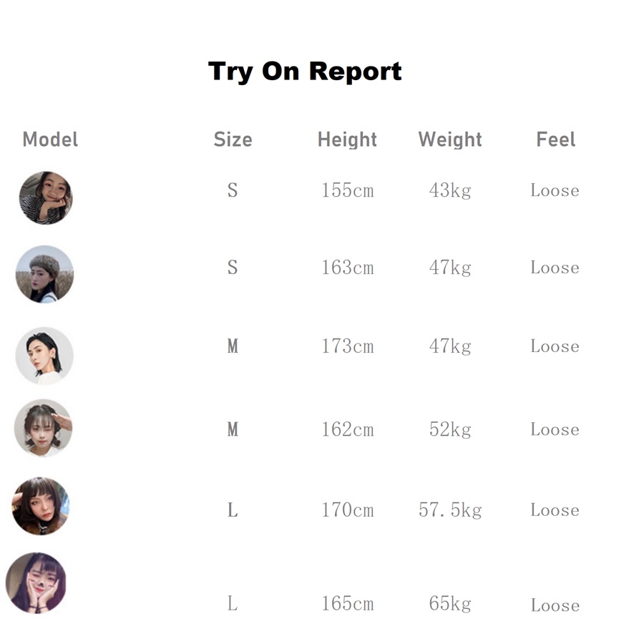
Task: Click the "Height" column header
Action: (347, 140)
